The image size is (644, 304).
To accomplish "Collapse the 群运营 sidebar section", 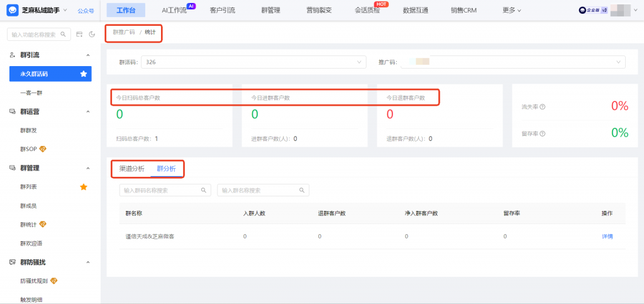I will [x=88, y=112].
